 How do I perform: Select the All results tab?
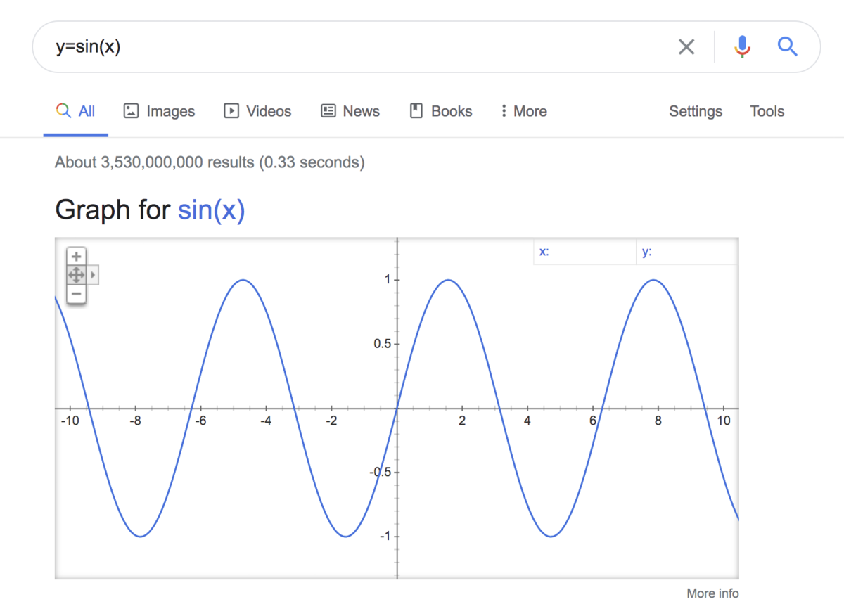point(75,110)
